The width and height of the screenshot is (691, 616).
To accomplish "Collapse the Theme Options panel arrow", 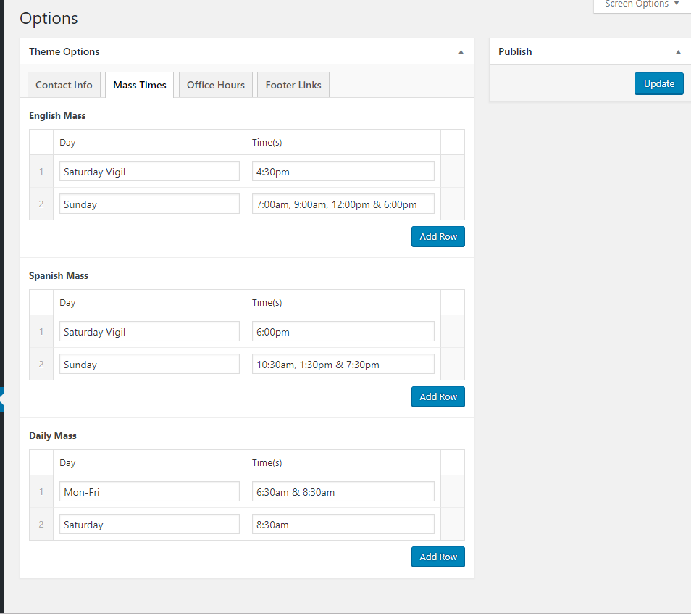I will 461,52.
